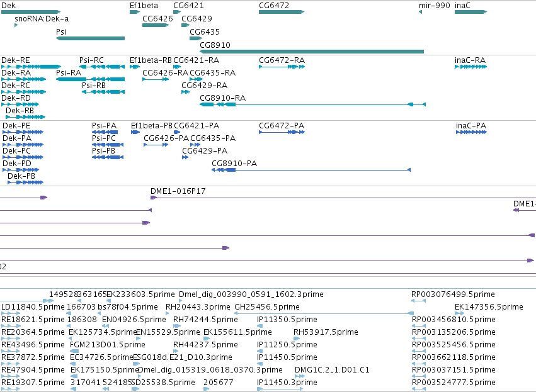Select the Dek-RD transcript label

point(16,98)
